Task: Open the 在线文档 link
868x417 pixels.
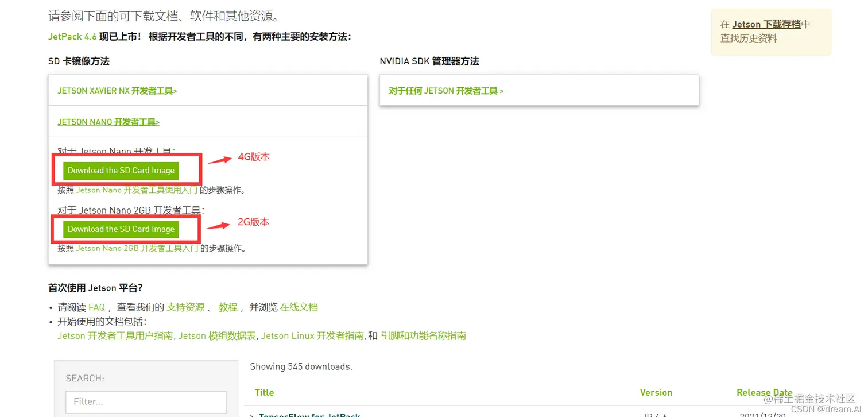Action: click(x=299, y=307)
